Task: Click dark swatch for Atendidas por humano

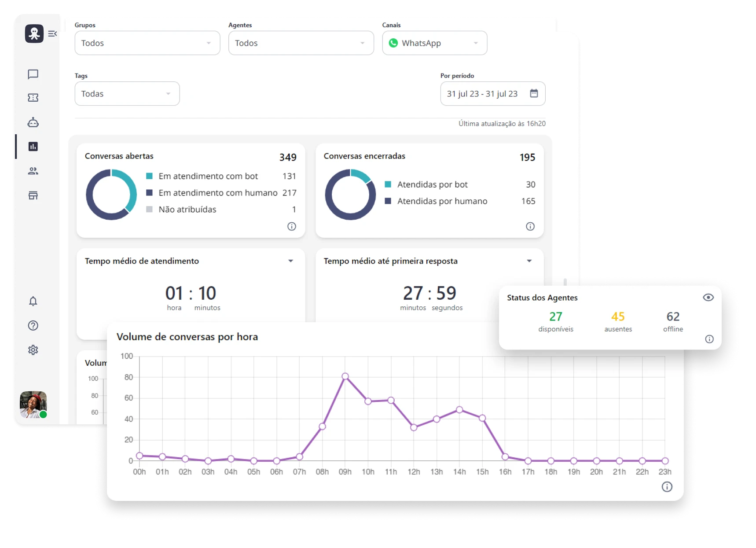Action: (x=388, y=201)
